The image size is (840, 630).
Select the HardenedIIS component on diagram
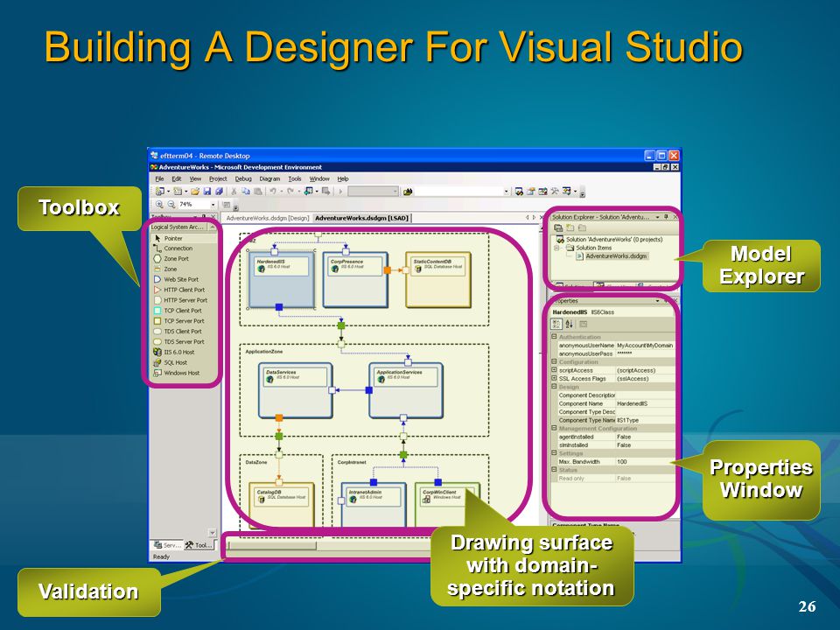click(x=281, y=280)
